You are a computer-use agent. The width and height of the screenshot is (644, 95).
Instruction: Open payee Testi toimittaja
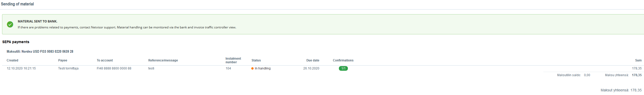68,68
